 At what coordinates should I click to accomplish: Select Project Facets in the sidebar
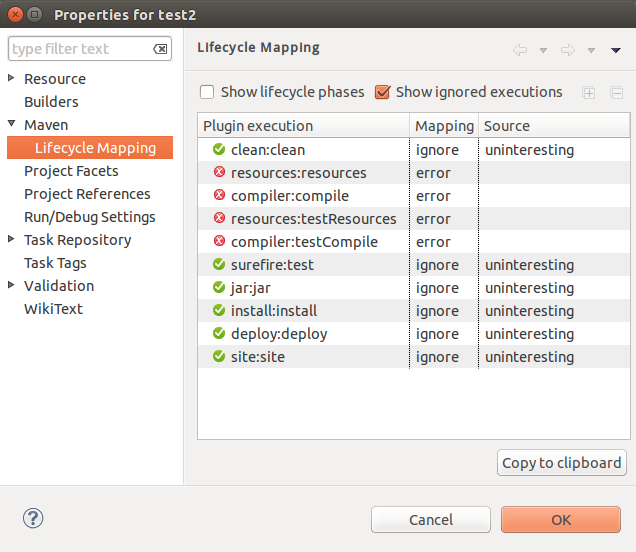tap(71, 171)
